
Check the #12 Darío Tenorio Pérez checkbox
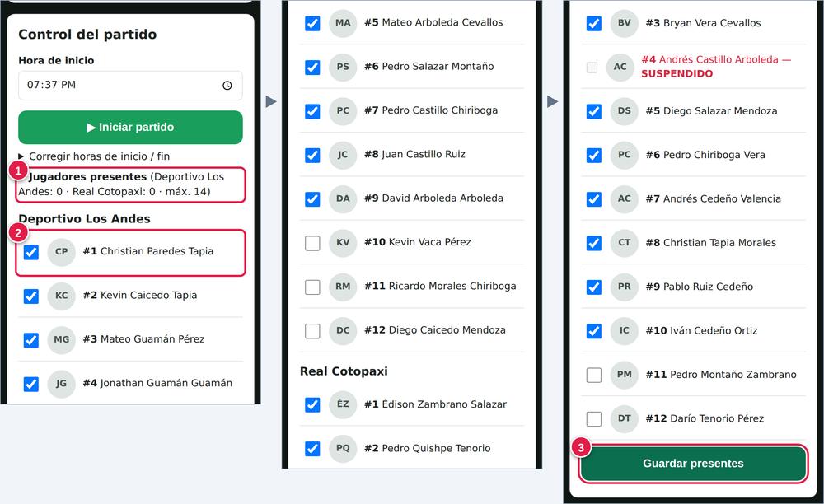pyautogui.click(x=594, y=419)
